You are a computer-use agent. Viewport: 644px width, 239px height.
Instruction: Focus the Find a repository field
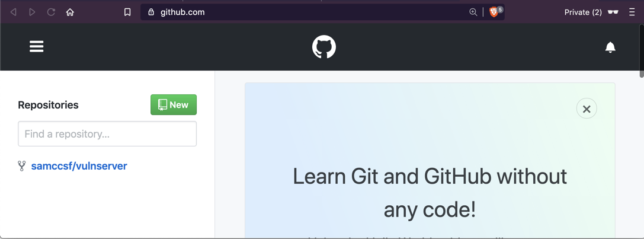pyautogui.click(x=107, y=134)
